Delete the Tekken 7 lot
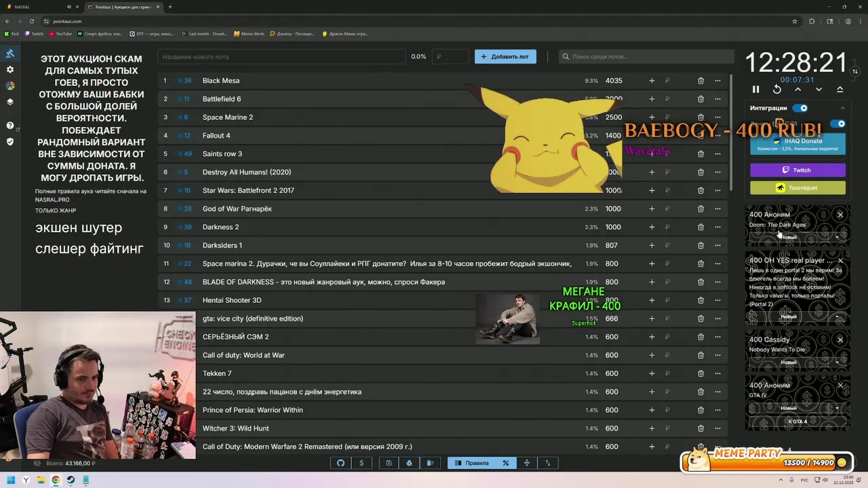The height and width of the screenshot is (488, 868). [701, 373]
